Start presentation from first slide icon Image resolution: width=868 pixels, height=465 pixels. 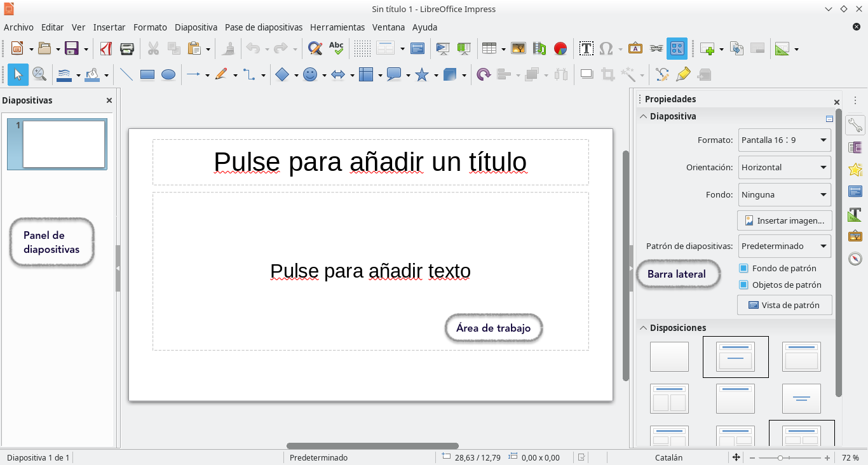[x=442, y=48]
